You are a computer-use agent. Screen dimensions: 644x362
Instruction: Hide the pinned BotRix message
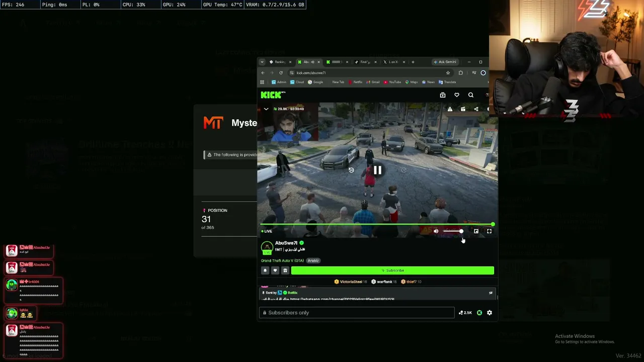[491, 293]
